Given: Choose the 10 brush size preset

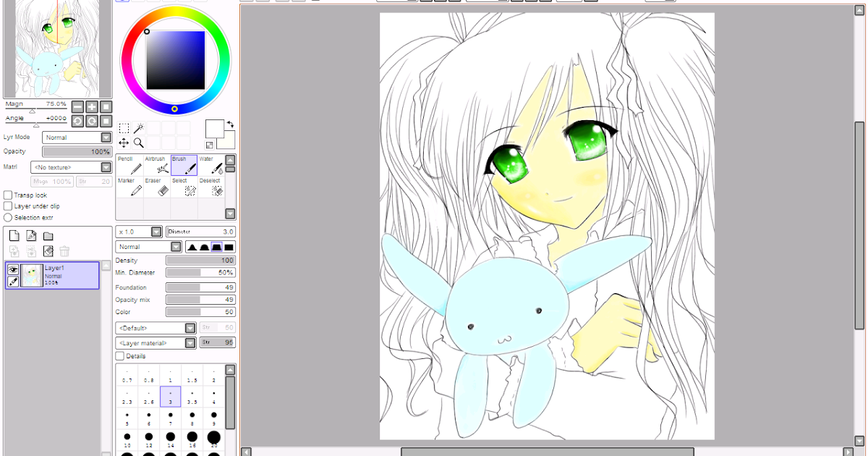Looking at the screenshot, I should 127,439.
